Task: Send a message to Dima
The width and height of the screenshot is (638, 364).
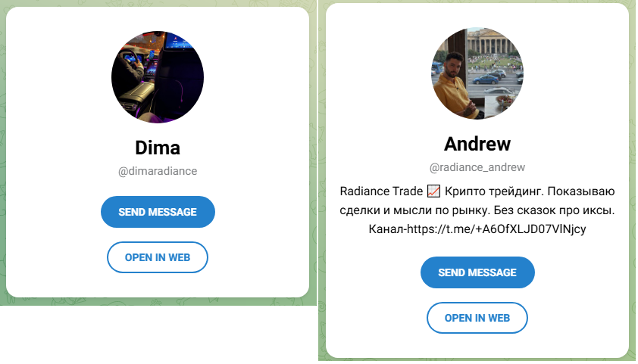Action: 158,212
